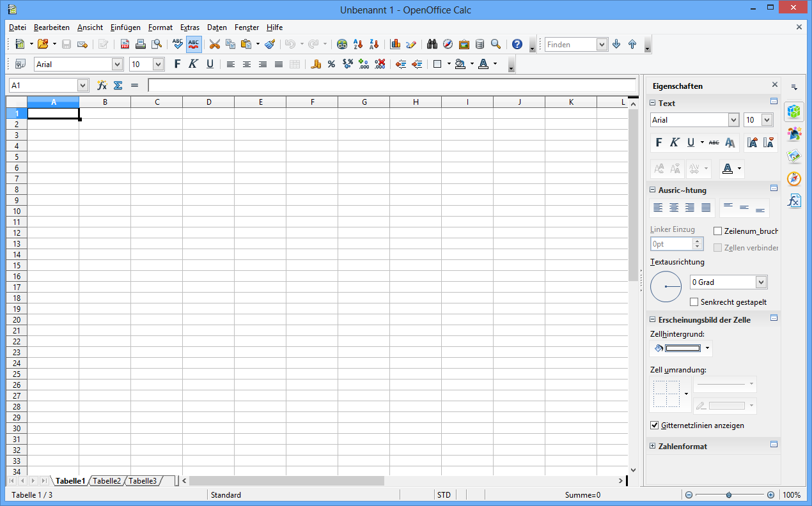Sort ascending toolbar icon
Viewport: 812px width, 506px height.
pos(358,44)
